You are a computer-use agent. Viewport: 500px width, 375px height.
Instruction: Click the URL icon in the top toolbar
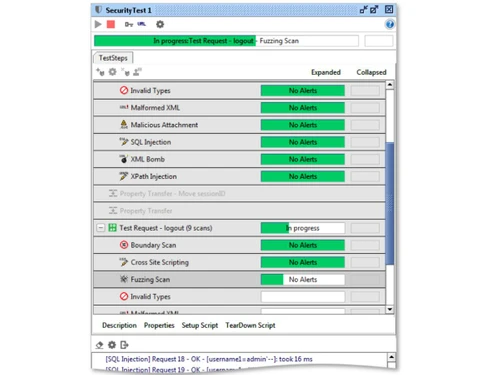[x=142, y=24]
